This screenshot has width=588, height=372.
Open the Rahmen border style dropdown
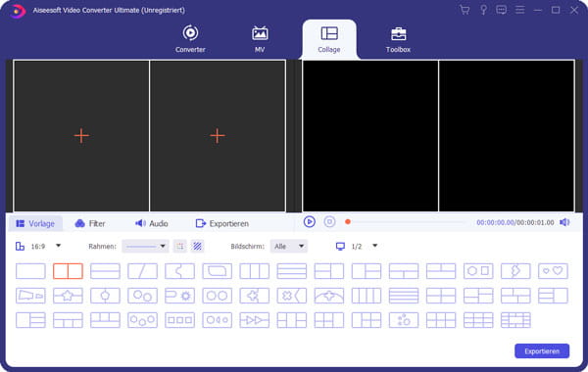tap(145, 246)
